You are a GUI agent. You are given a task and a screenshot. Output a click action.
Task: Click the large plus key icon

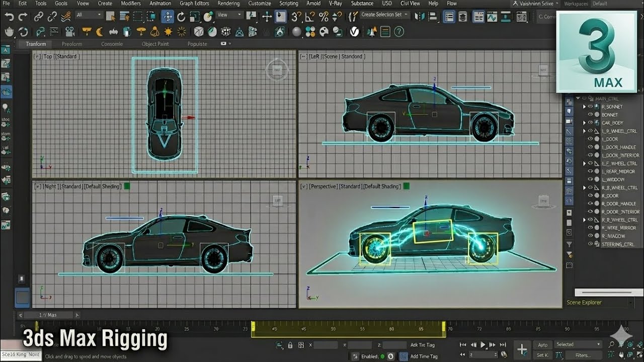[522, 349]
